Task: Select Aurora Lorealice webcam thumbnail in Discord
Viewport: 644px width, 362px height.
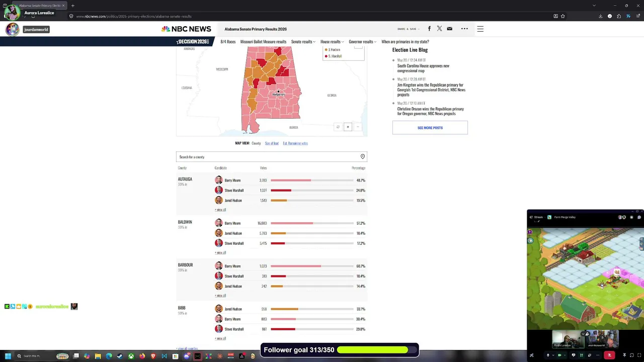Action: point(569,339)
